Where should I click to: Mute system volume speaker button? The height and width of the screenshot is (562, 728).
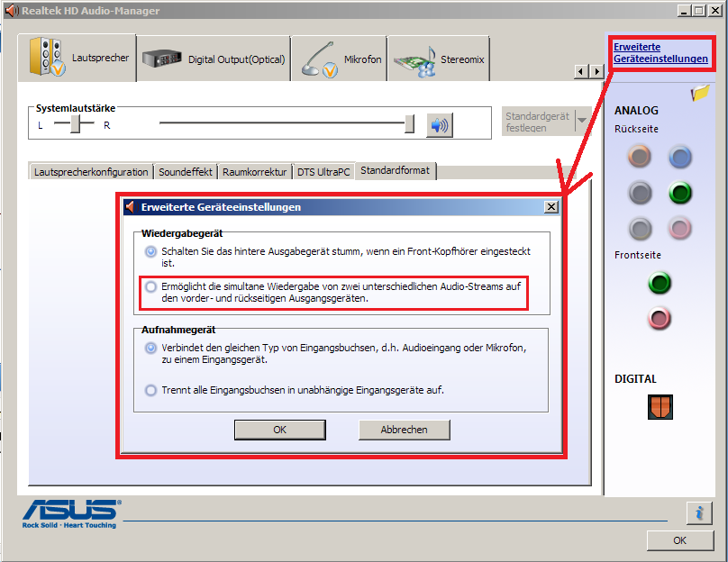point(439,125)
